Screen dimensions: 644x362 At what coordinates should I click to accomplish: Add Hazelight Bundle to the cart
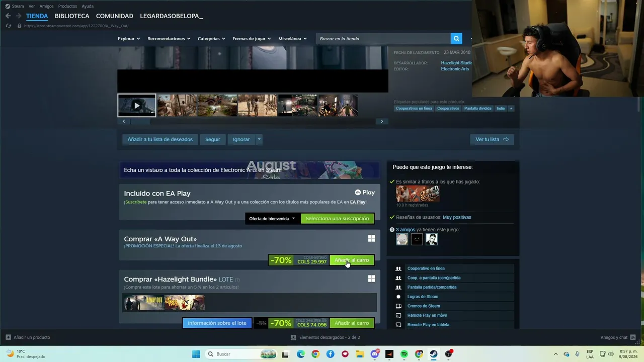click(x=352, y=323)
